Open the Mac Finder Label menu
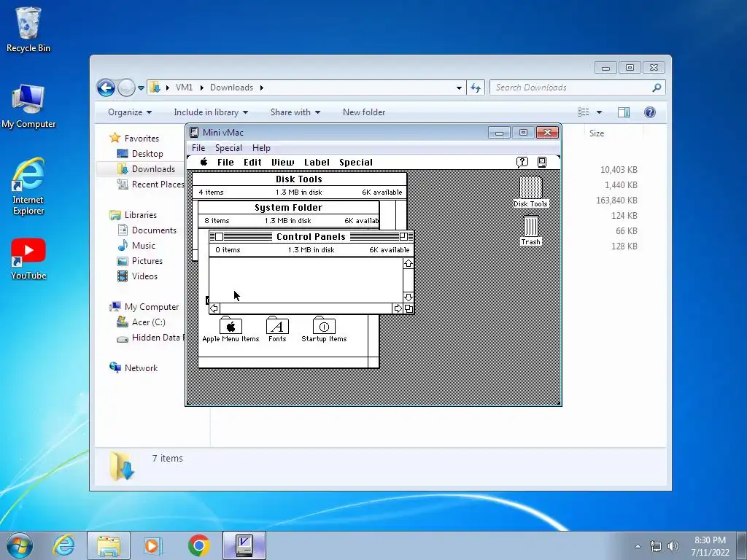This screenshot has width=747, height=560. pos(317,162)
